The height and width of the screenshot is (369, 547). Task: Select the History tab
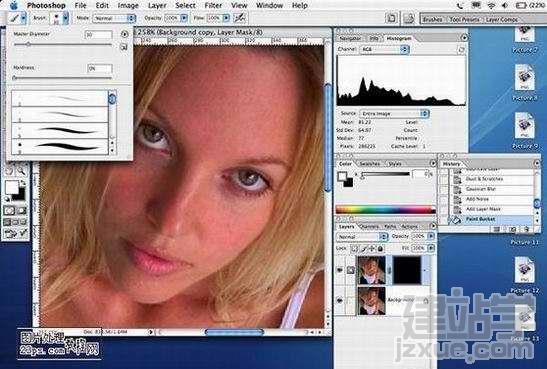coord(451,164)
